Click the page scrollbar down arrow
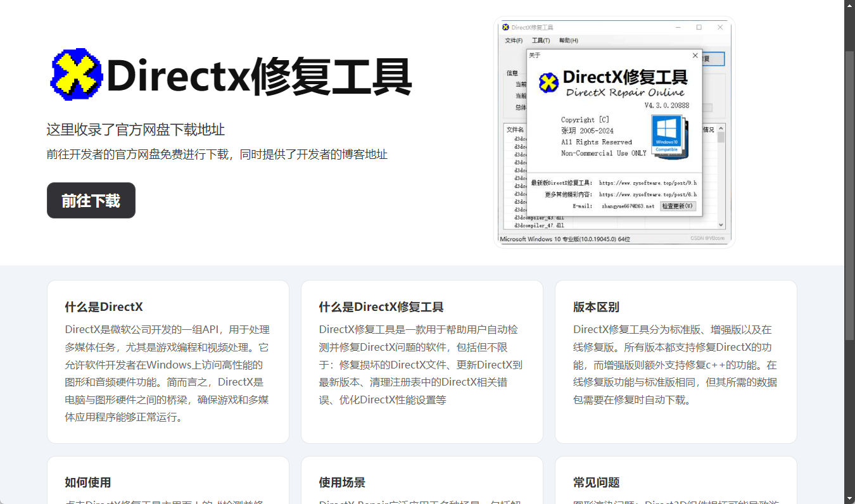Image resolution: width=855 pixels, height=504 pixels. 849,498
